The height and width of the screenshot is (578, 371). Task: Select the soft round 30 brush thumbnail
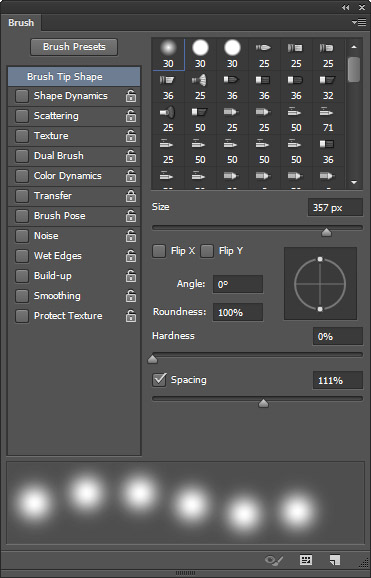(168, 54)
